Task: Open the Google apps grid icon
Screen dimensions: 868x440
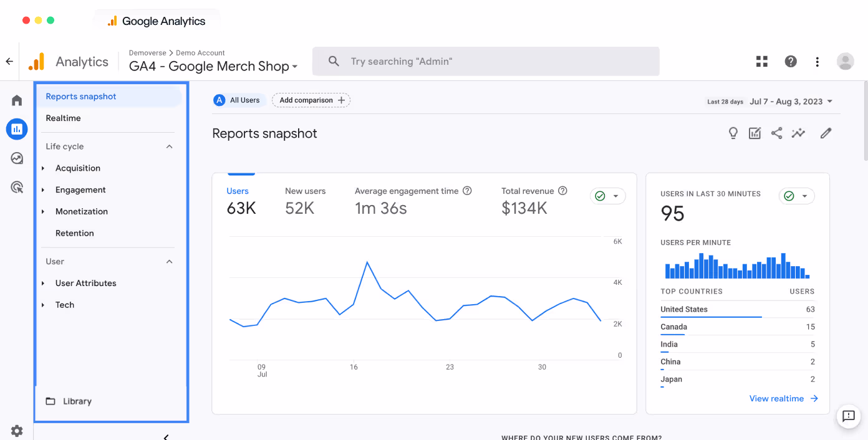Action: tap(761, 61)
